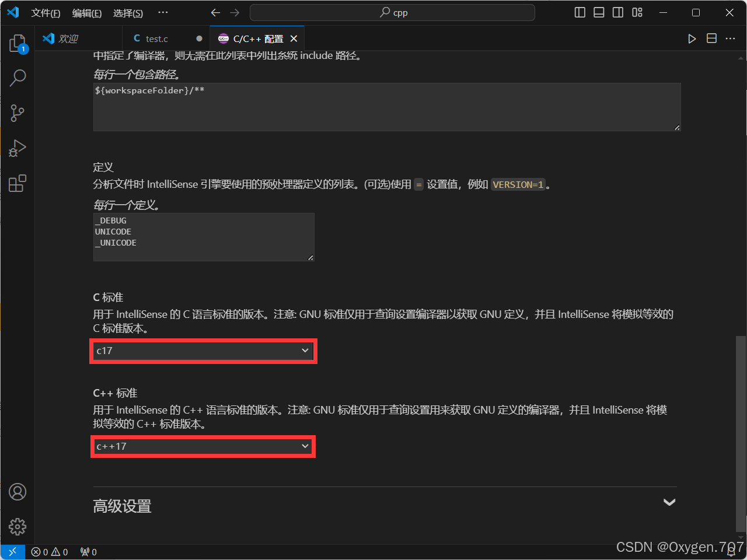Go back with the left arrow
Image resolution: width=747 pixels, height=560 pixels.
[215, 12]
